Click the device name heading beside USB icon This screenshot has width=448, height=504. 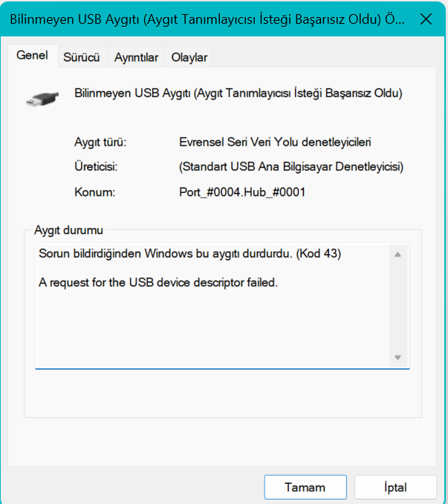point(238,94)
